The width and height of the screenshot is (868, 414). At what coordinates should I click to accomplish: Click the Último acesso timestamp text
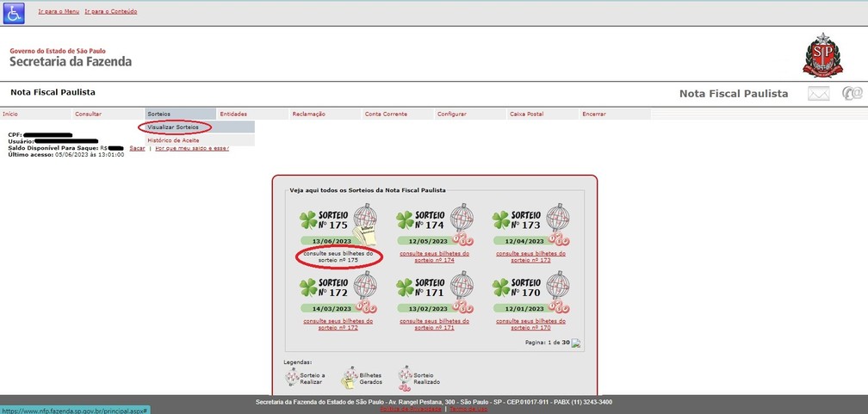point(65,155)
